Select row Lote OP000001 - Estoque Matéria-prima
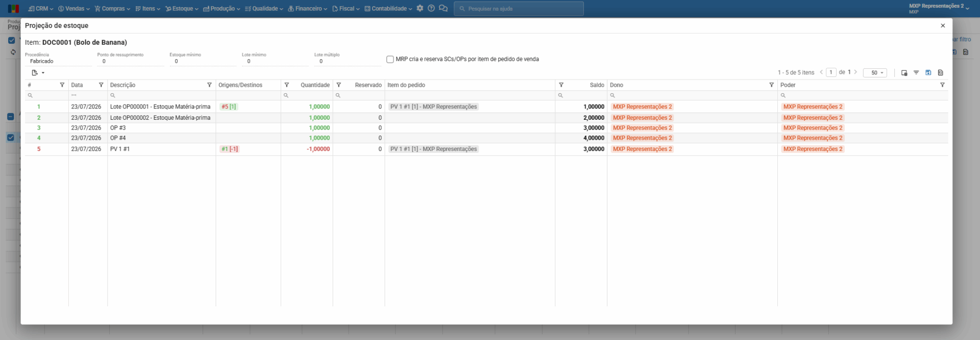 pyautogui.click(x=486, y=107)
